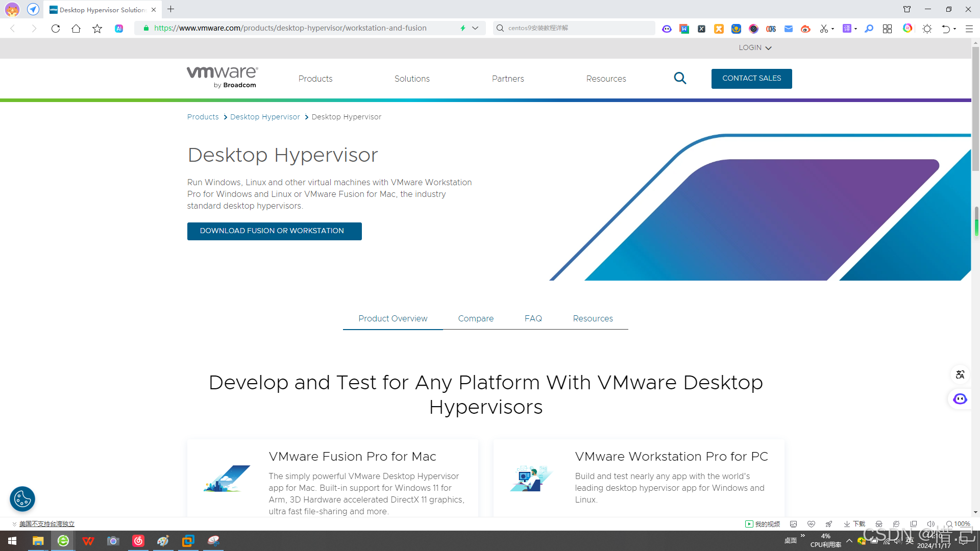Open the scissors tool dropdown arrow

832,29
